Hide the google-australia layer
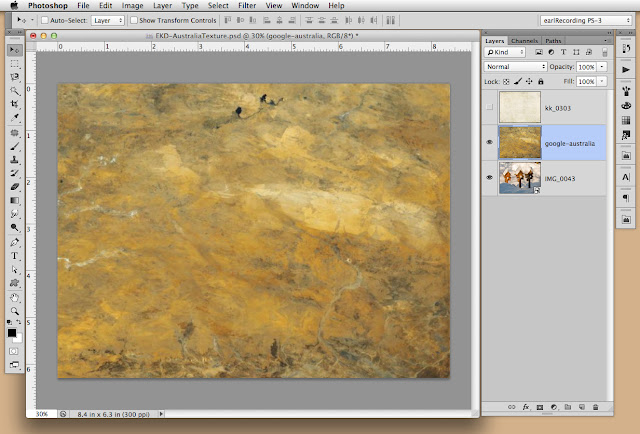The image size is (640, 434). click(489, 142)
